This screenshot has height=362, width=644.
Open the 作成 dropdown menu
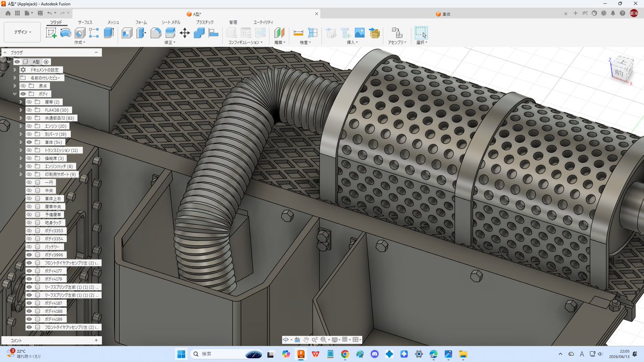click(x=80, y=42)
